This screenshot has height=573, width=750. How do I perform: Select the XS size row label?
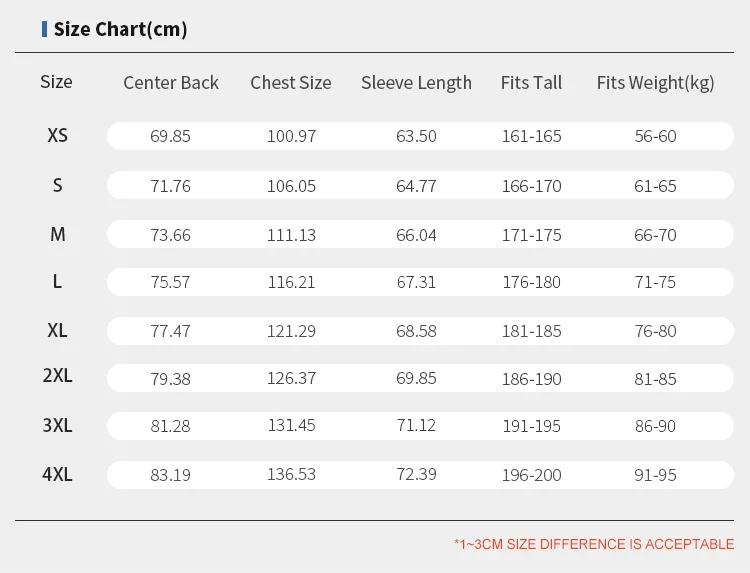pyautogui.click(x=57, y=135)
